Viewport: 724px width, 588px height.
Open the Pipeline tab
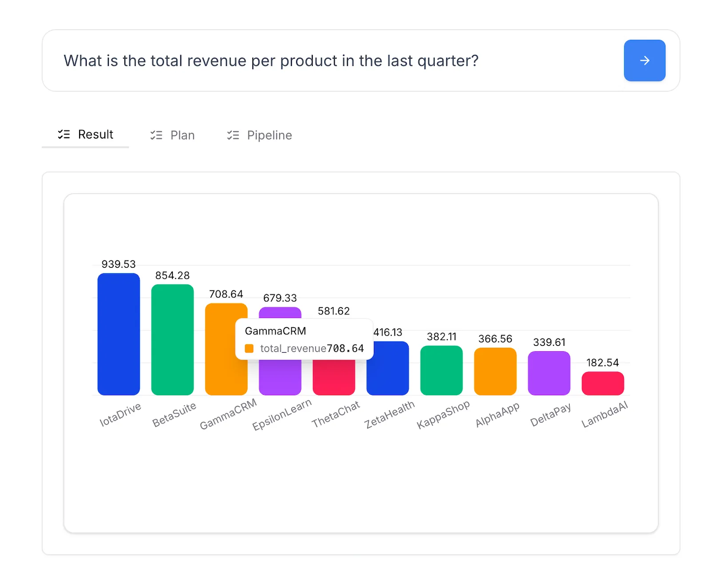[269, 135]
